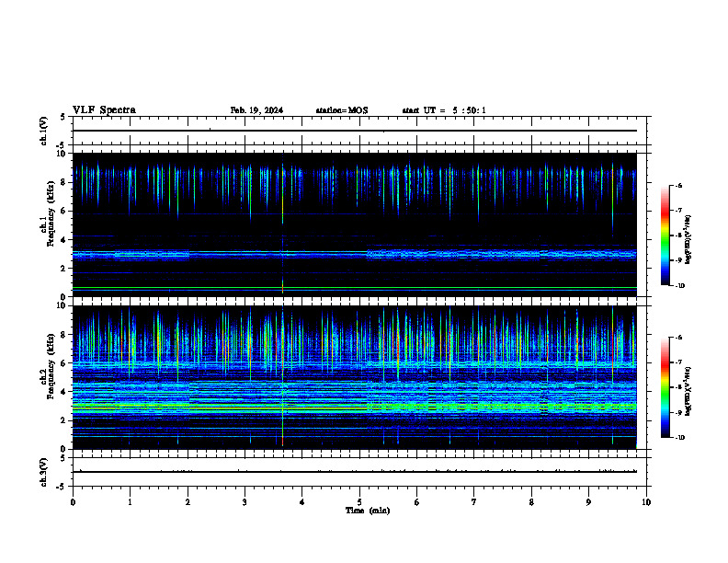The height and width of the screenshot is (563, 728).
Task: Click time-axis tick label "4"
Action: click(301, 502)
